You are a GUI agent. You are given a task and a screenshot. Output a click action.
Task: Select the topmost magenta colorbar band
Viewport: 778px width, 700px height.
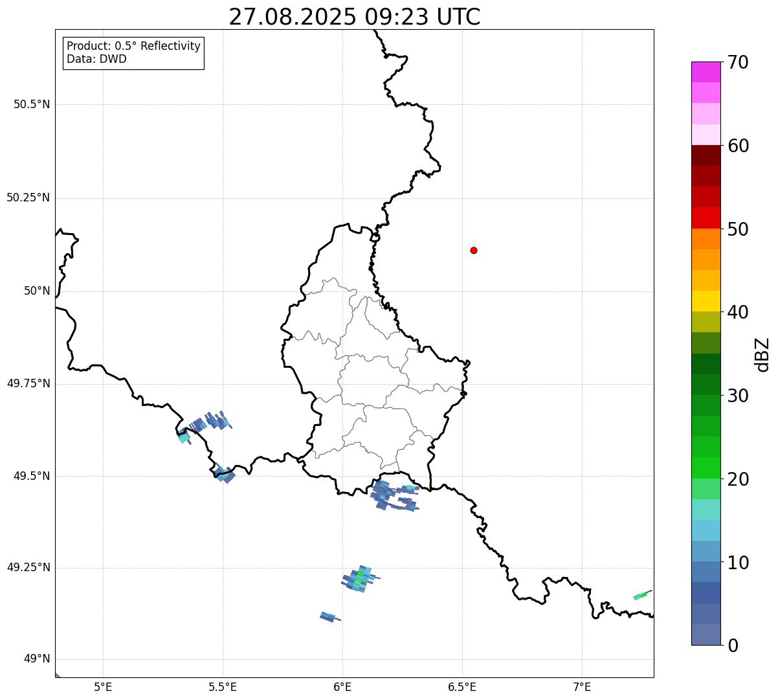click(706, 72)
